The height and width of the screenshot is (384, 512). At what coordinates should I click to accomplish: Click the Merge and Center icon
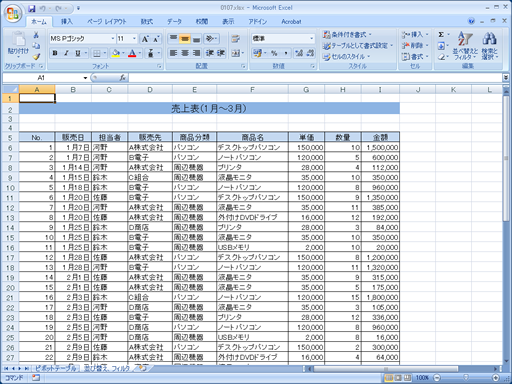[236, 53]
